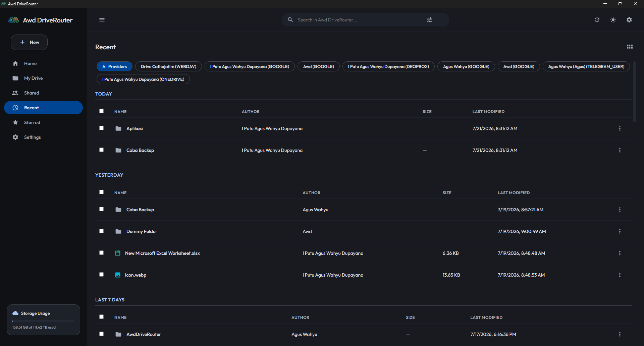Image resolution: width=644 pixels, height=346 pixels.
Task: Open more options for AwdDriveRouter folder
Action: point(620,334)
